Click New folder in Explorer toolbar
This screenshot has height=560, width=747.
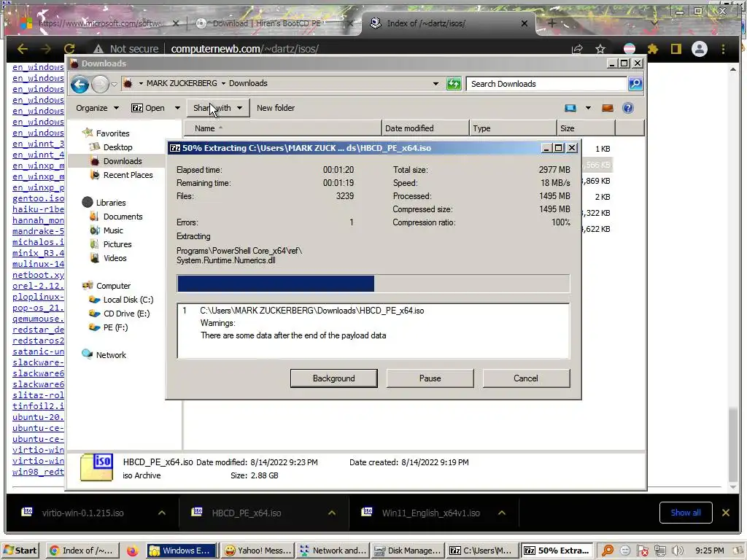pos(275,108)
